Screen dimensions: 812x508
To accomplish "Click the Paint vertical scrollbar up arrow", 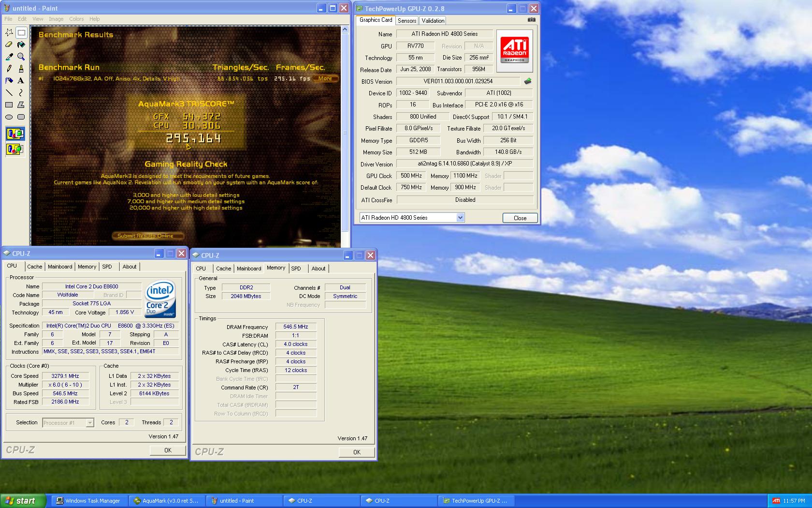I will coord(345,30).
